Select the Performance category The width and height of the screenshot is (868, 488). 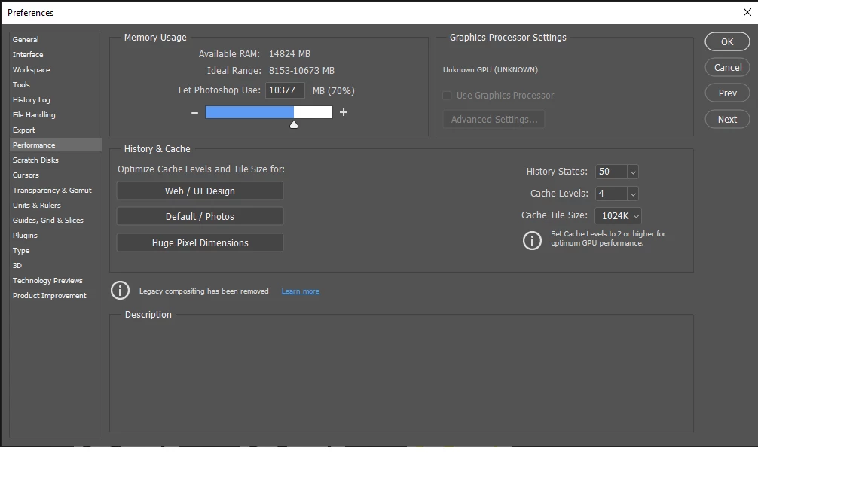[55, 145]
